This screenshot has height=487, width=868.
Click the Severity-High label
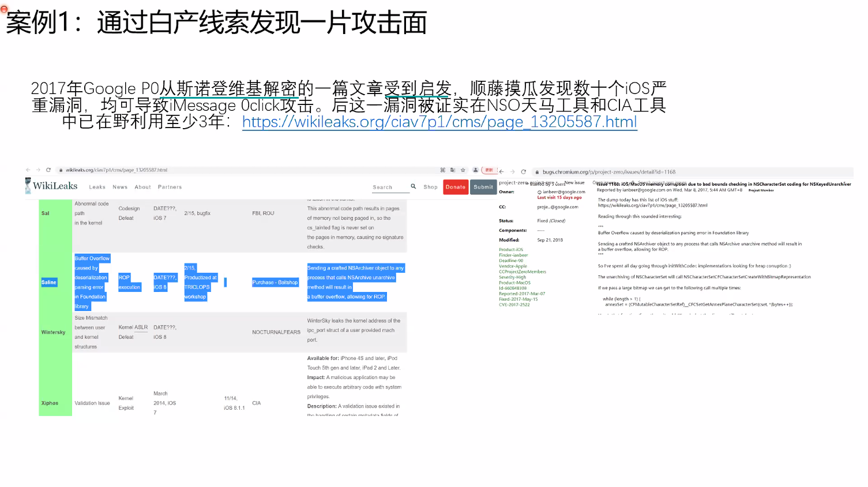513,277
